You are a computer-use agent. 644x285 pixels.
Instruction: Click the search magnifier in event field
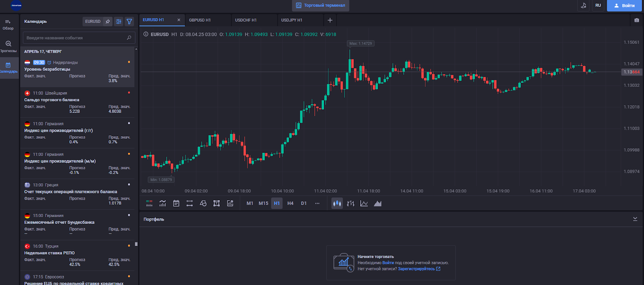(129, 38)
